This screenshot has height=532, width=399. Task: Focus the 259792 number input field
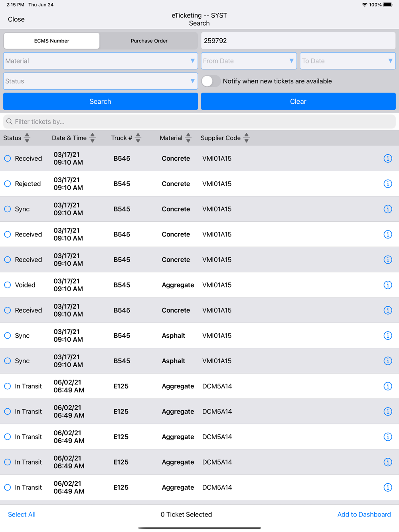[x=298, y=41]
